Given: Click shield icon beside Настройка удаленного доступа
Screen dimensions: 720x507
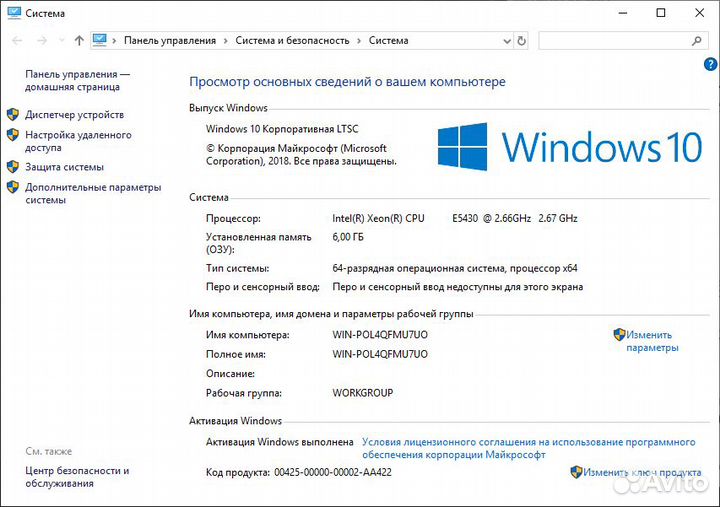Looking at the screenshot, I should [x=13, y=135].
